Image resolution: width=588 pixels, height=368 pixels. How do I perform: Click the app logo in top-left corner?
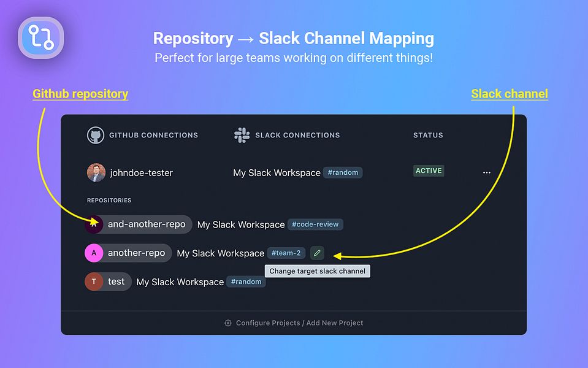click(x=40, y=37)
